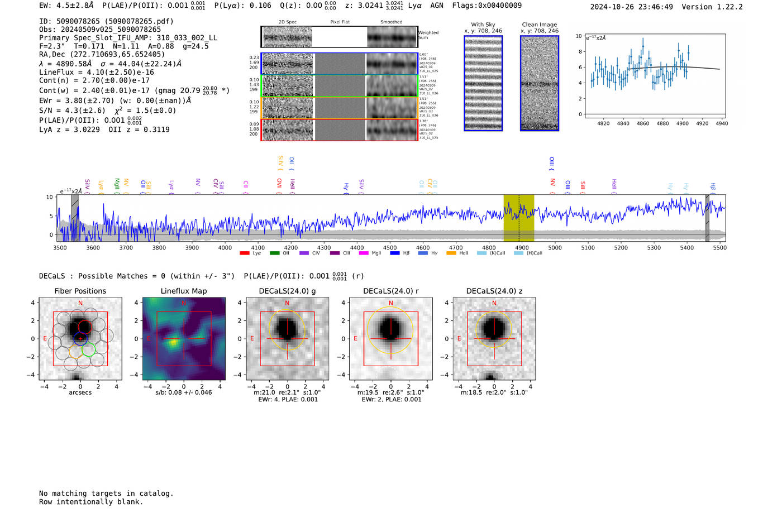The height and width of the screenshot is (532, 782).
Task: Click the green OII legend swatch
Action: 274,253
